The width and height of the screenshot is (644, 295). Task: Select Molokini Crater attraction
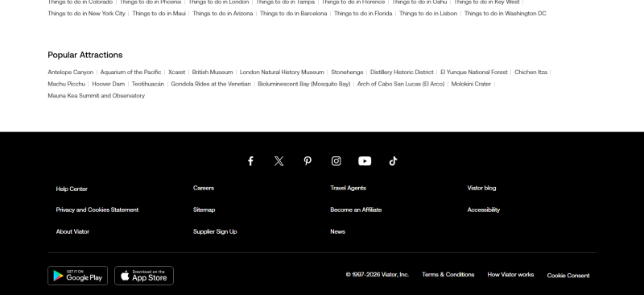tap(471, 84)
